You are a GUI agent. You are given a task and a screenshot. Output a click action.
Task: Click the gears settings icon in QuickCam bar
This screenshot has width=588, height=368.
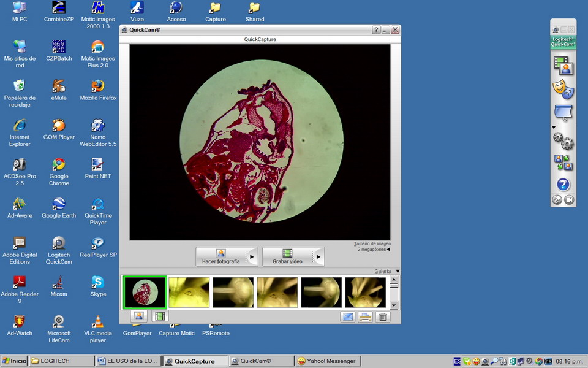(x=562, y=141)
